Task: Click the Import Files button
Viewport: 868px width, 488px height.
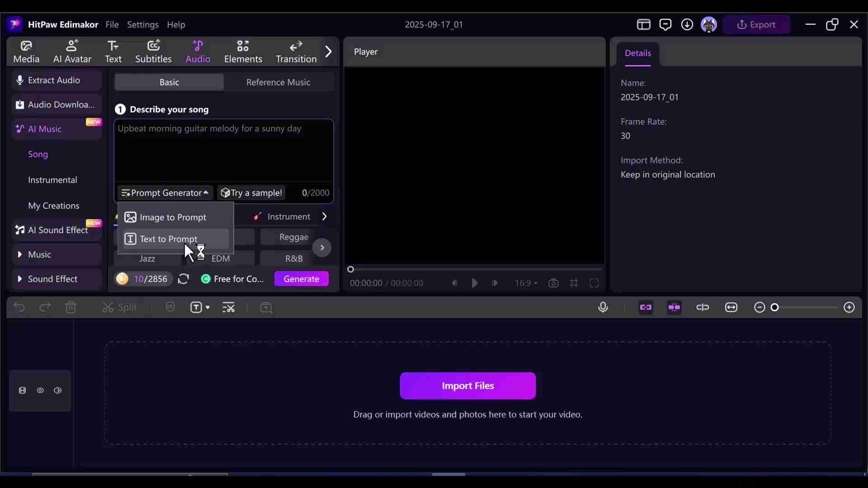Action: point(467,386)
